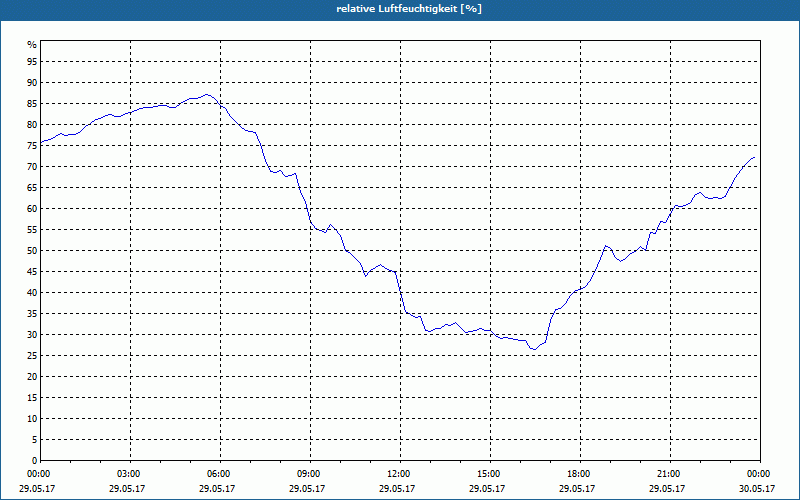Select the y-axis value '75'

coord(32,146)
